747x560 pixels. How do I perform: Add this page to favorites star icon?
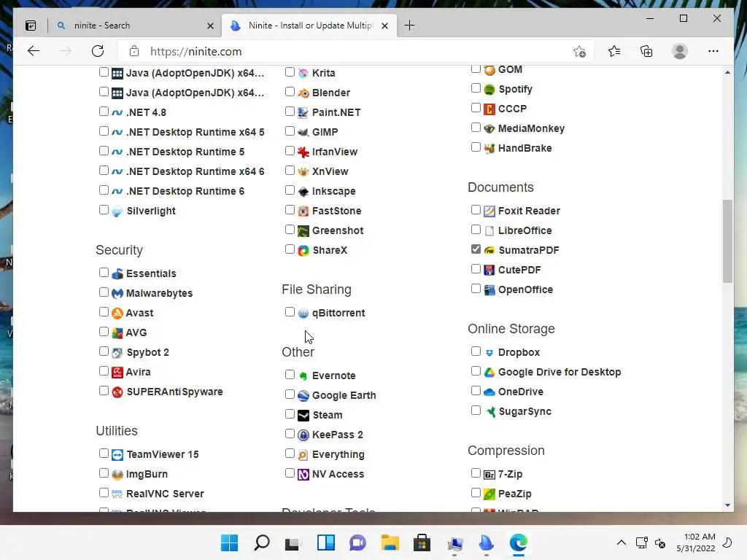579,52
